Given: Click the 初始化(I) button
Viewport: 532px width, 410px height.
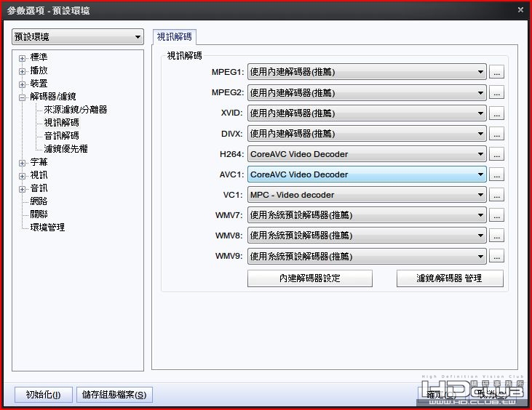Looking at the screenshot, I should [44, 395].
